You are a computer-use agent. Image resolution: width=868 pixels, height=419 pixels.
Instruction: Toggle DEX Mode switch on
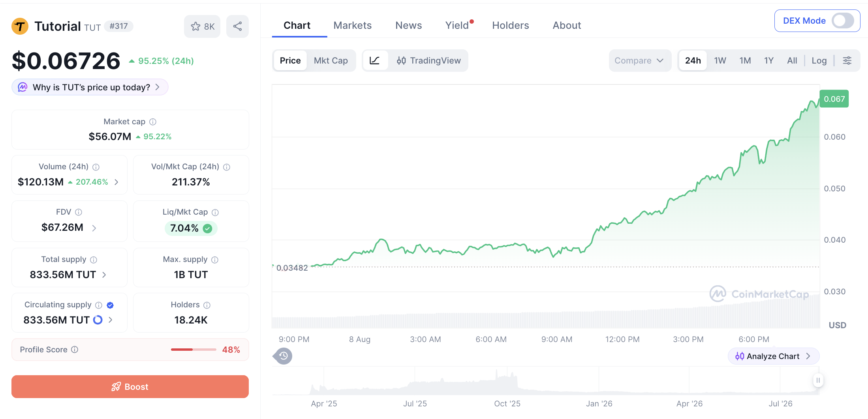(843, 21)
